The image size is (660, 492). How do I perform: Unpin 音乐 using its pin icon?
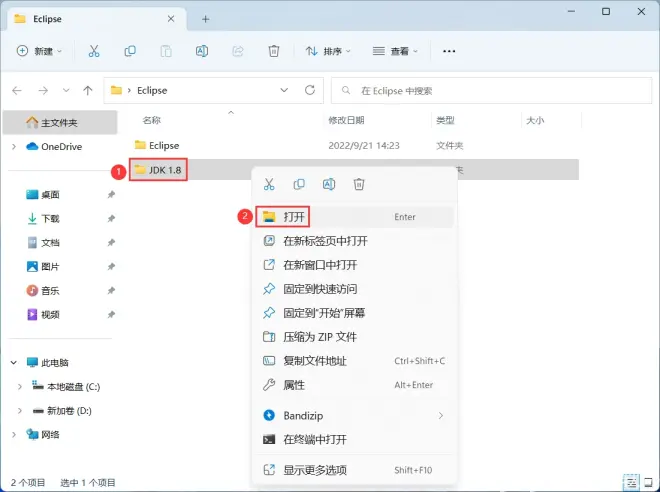click(x=111, y=290)
